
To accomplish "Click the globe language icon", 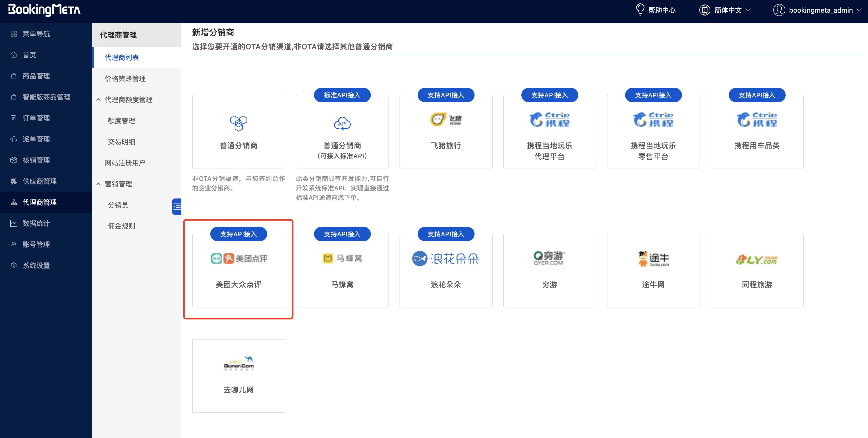I will coord(704,10).
